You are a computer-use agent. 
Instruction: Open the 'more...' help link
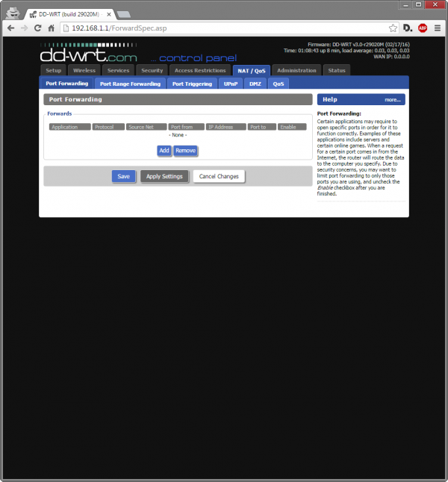point(393,99)
